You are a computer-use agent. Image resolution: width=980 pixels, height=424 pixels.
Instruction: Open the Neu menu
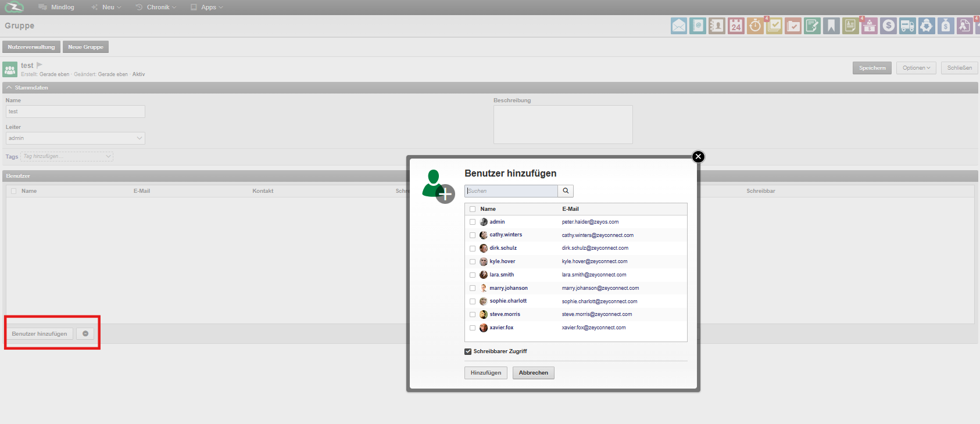[108, 7]
